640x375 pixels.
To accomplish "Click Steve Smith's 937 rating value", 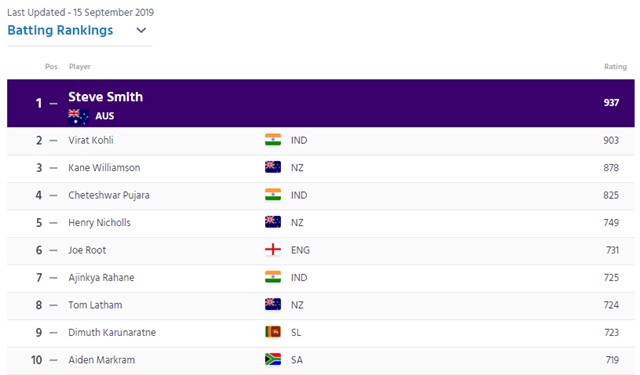I will [611, 102].
